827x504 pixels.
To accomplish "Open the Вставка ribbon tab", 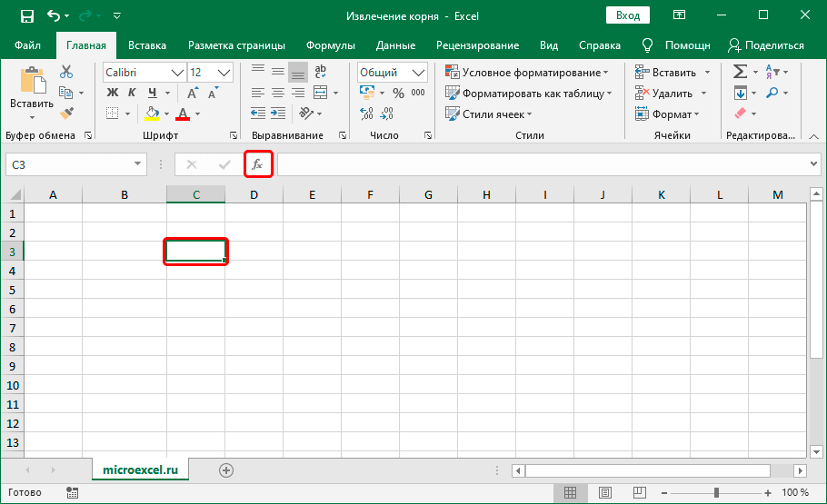I will click(146, 45).
